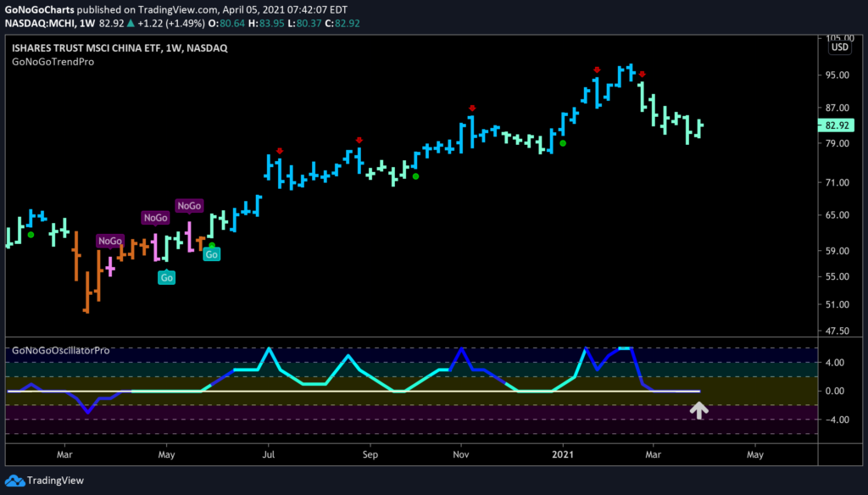Viewport: 868px width, 495px height.
Task: Click the highlighted 82.92 current price label
Action: point(837,125)
